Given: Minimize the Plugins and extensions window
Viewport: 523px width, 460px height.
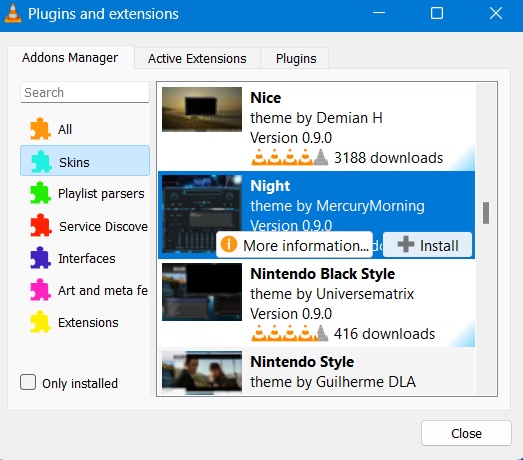Looking at the screenshot, I should pyautogui.click(x=379, y=13).
